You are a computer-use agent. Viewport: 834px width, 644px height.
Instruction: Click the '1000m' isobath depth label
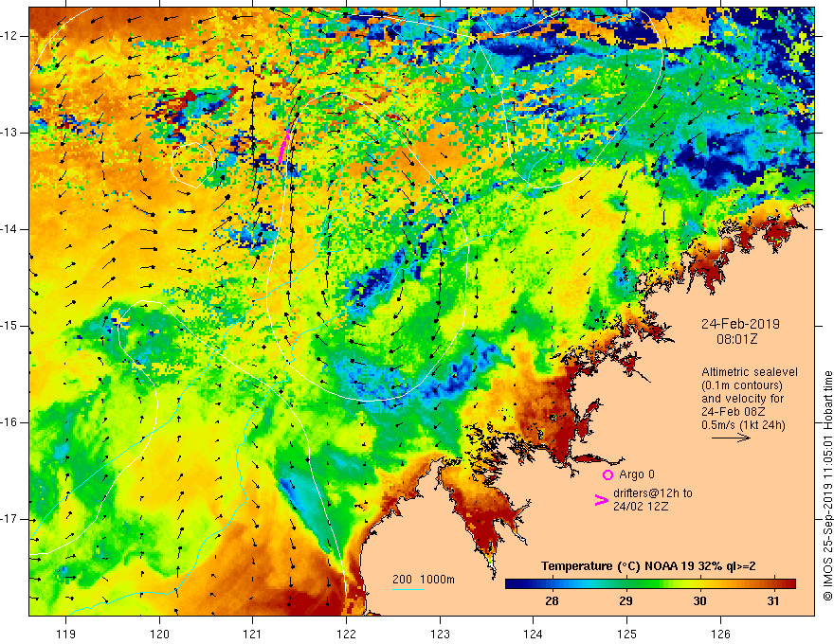tap(437, 580)
